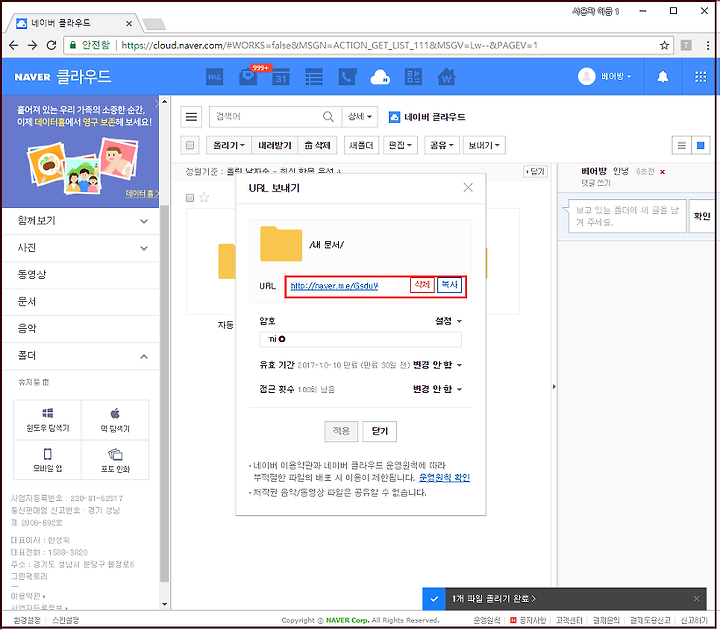Open the 모바일 앱 tile
Screen dimensions: 720x630
47,460
